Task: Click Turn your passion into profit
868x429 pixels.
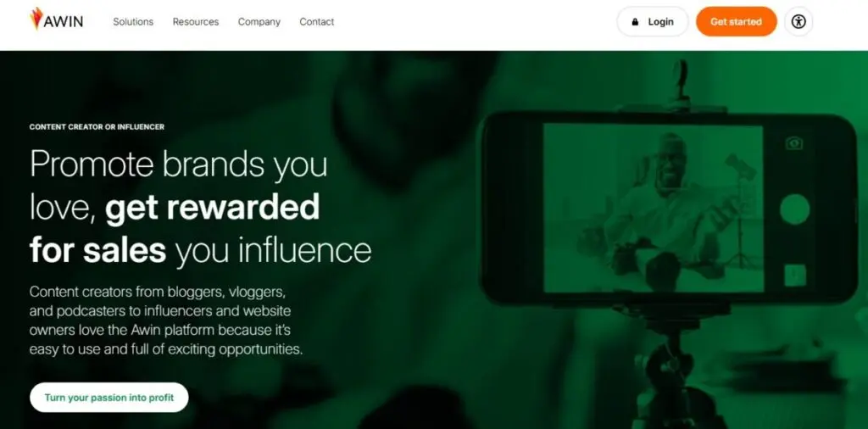Action: tap(109, 398)
